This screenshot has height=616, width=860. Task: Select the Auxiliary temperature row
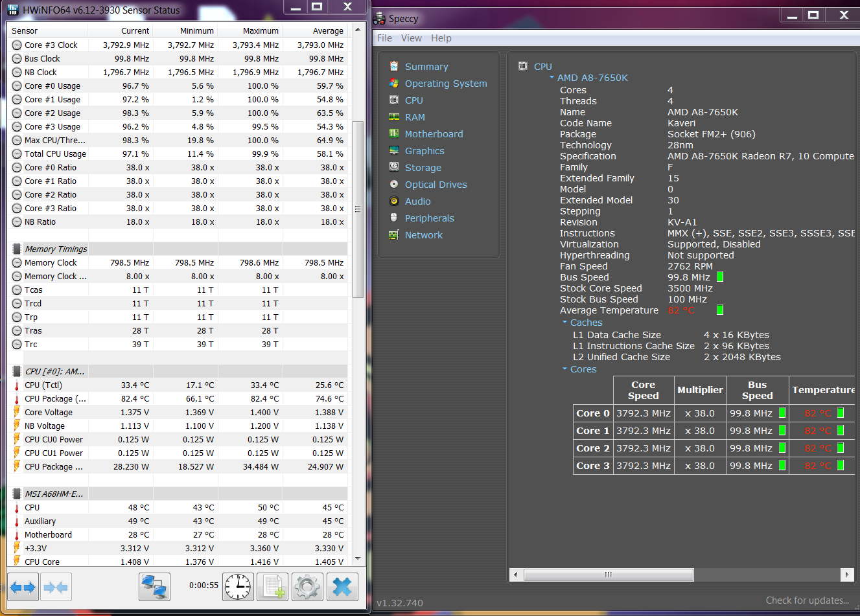click(x=178, y=521)
